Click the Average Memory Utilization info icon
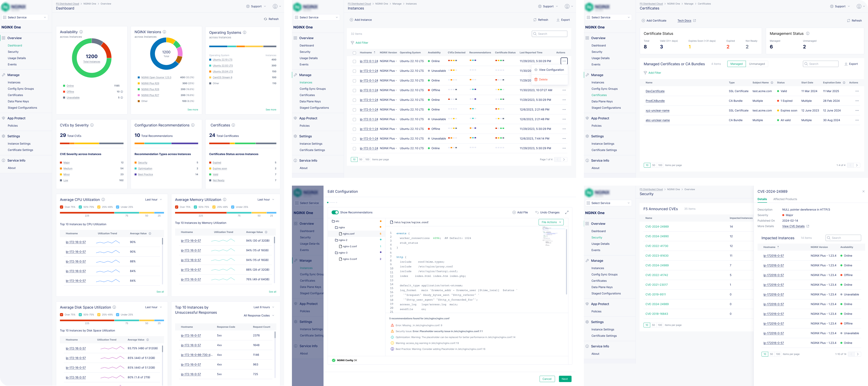868x386 pixels. 224,200
